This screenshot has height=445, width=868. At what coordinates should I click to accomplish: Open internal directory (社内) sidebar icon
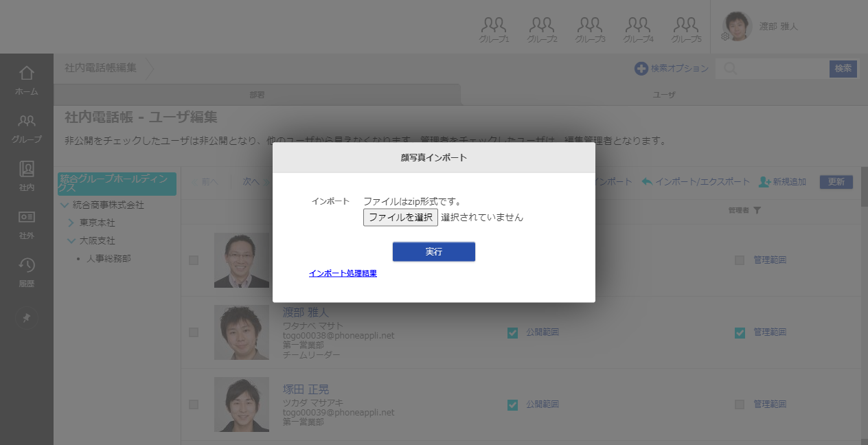(x=27, y=176)
